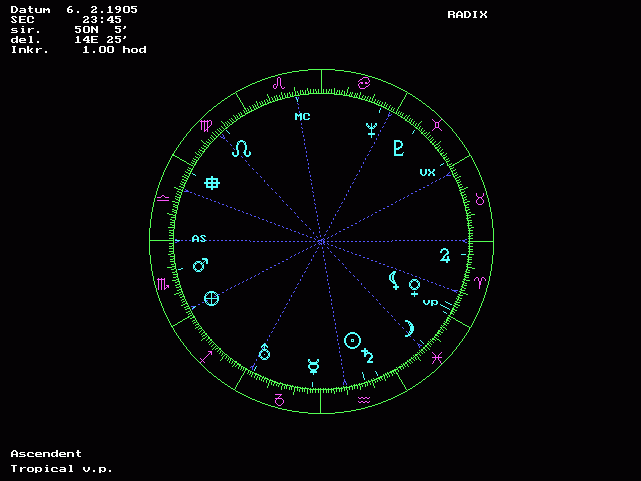Viewport: 641px width, 481px height.
Task: Click the Ascendent status text
Action: coord(46,454)
